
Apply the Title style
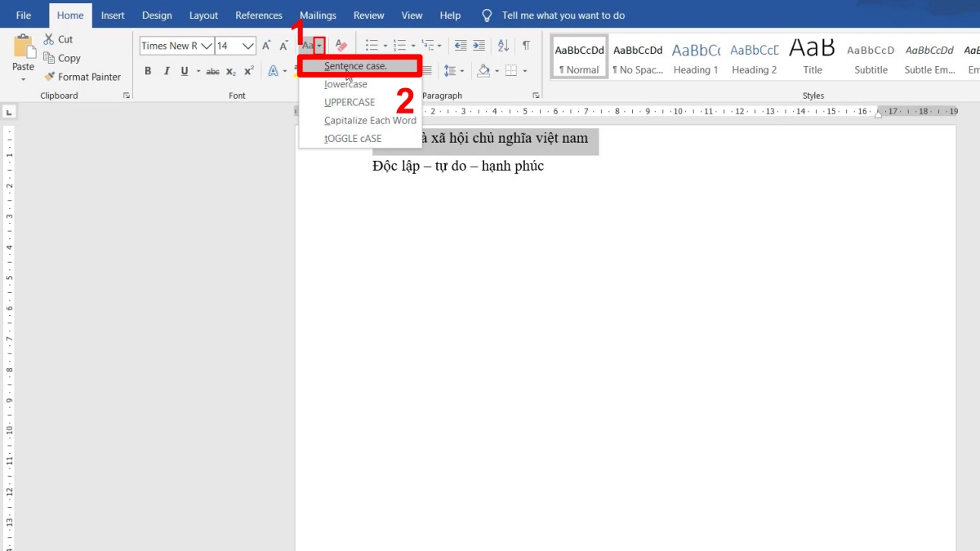click(x=813, y=57)
